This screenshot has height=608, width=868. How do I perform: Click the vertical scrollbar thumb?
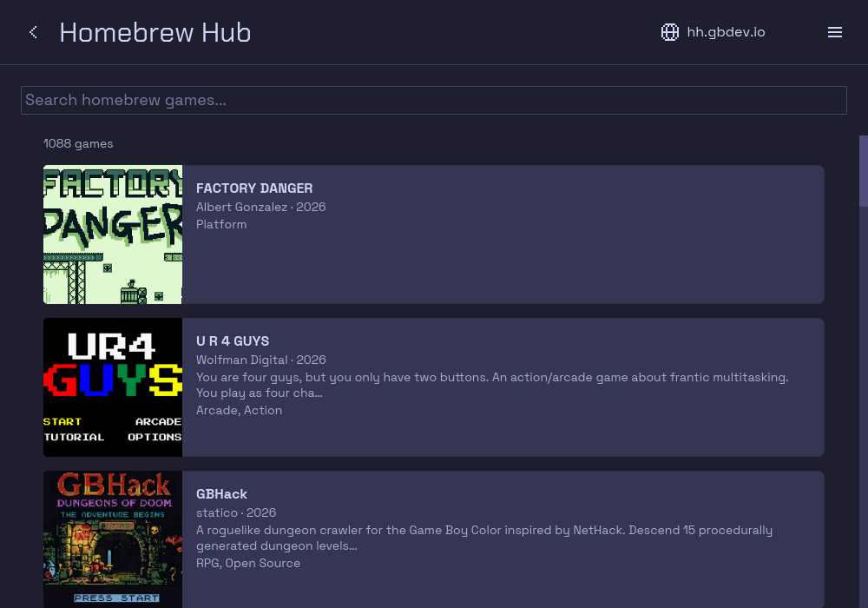[863, 171]
